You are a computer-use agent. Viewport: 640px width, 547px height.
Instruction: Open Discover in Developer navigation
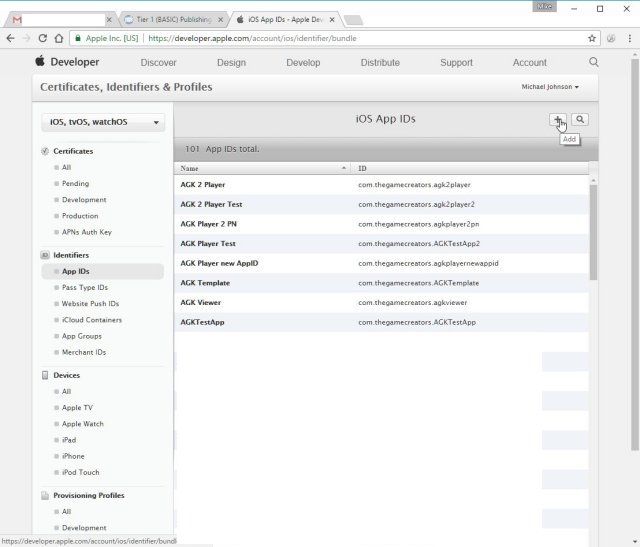pyautogui.click(x=158, y=63)
